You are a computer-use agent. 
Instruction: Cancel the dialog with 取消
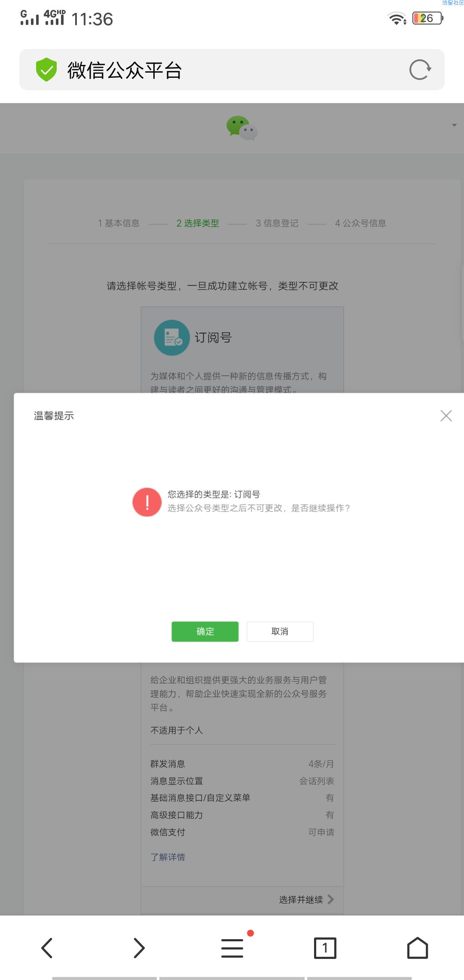280,631
